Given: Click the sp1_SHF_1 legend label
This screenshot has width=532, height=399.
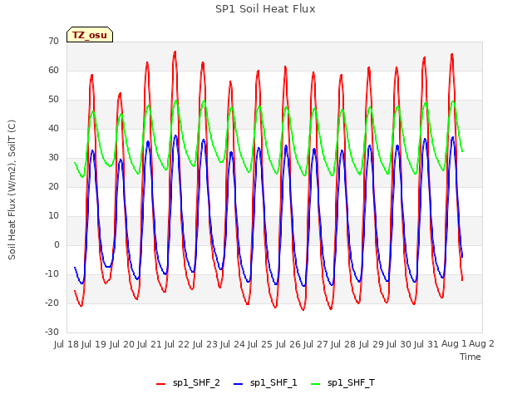Looking at the screenshot, I should (273, 382).
